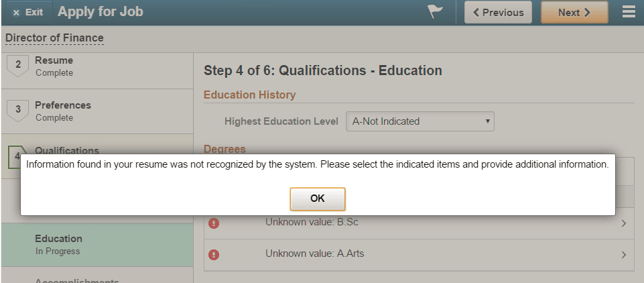
Task: Go back with Previous button
Action: coord(498,12)
